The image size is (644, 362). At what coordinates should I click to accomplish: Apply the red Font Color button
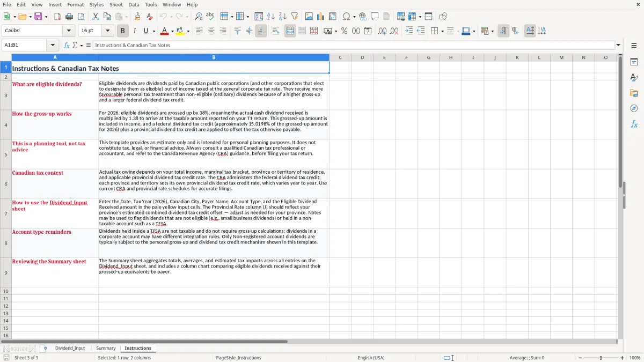[165, 31]
